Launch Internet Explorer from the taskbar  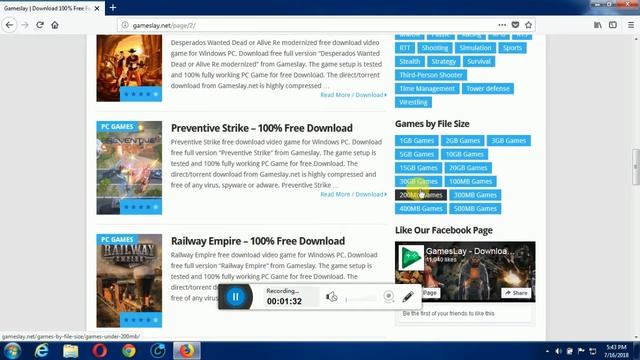42,351
